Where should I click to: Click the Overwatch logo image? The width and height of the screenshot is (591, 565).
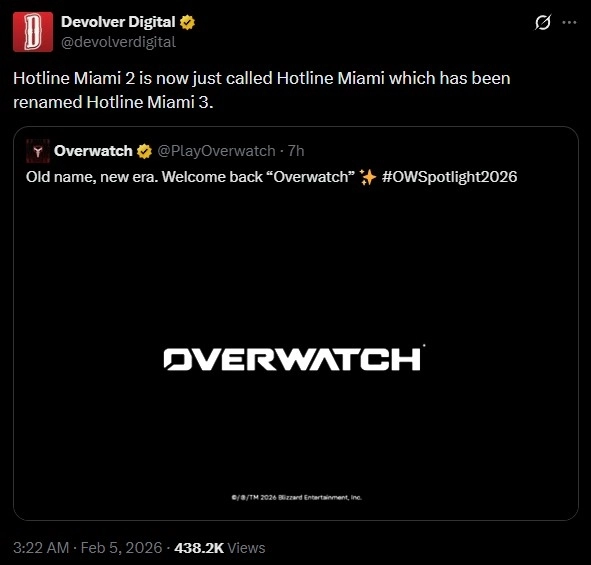[294, 358]
